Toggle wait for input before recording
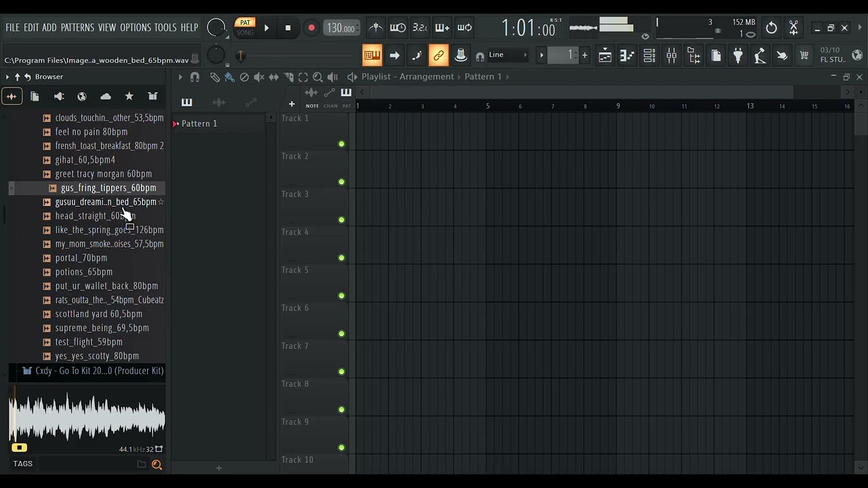Image resolution: width=868 pixels, height=488 pixels. (398, 28)
